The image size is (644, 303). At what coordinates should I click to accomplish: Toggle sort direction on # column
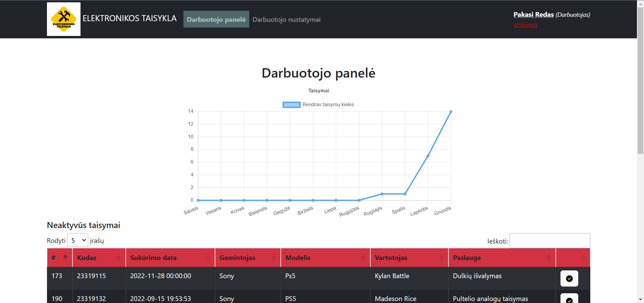(65, 258)
